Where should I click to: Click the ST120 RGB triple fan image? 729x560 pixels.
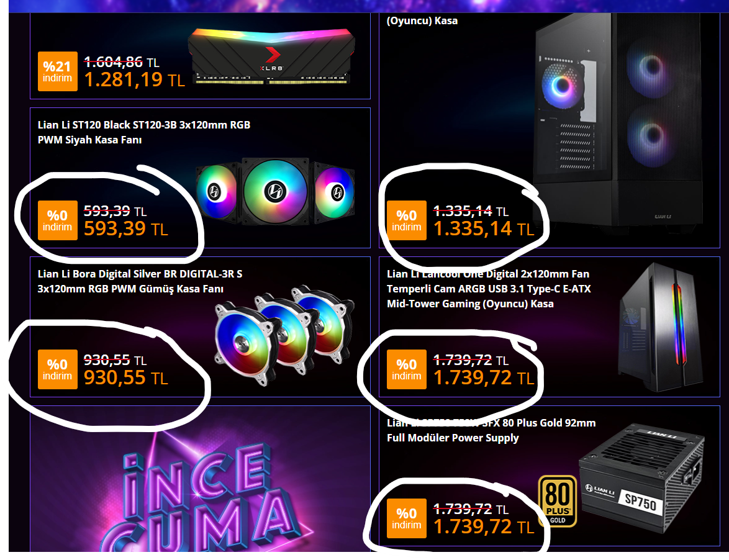tap(275, 191)
